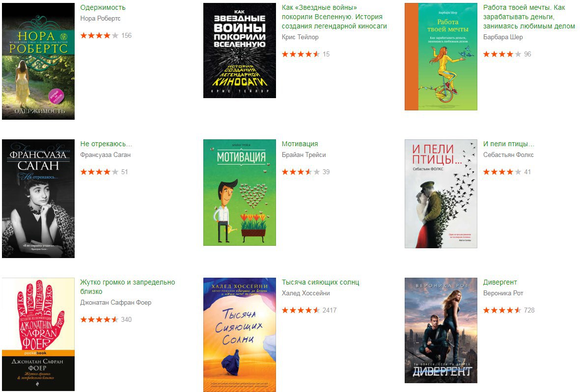Open author link Крис Тейлор
The width and height of the screenshot is (580, 392).
point(300,37)
